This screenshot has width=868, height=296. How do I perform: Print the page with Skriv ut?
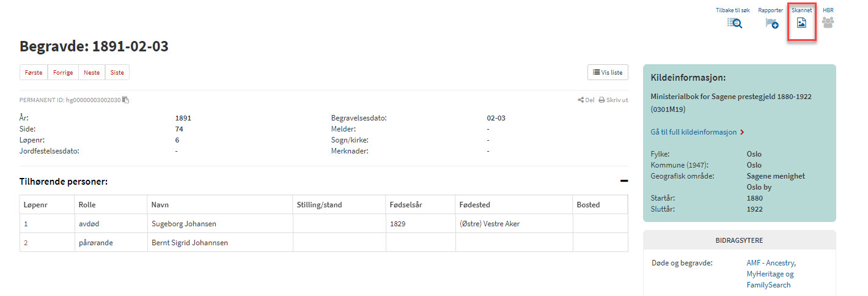click(613, 100)
